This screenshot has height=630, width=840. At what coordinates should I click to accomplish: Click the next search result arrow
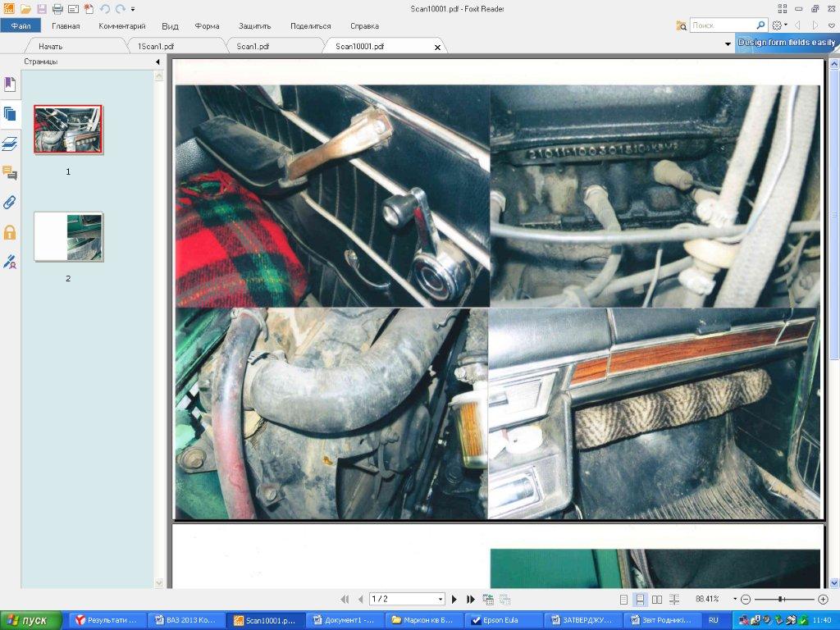[815, 25]
